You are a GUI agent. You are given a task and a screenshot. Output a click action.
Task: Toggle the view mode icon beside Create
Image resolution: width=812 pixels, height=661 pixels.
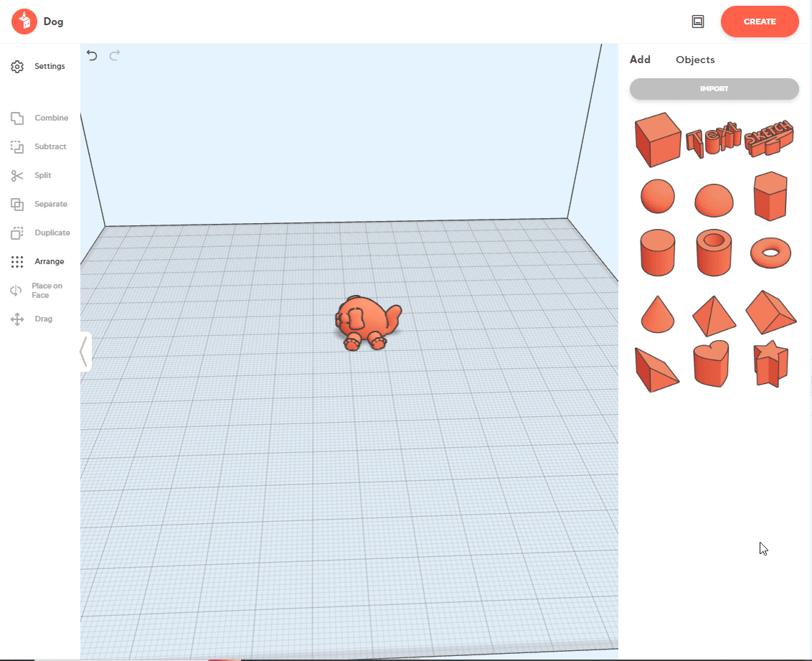[x=698, y=22]
